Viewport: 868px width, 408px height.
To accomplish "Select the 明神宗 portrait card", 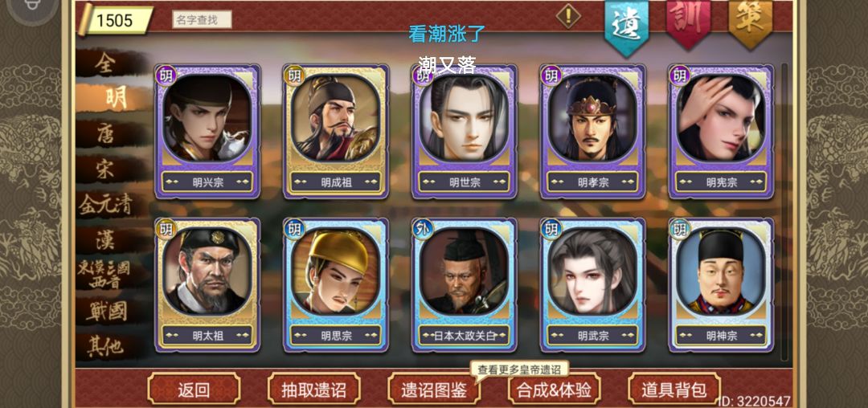I will (x=721, y=284).
